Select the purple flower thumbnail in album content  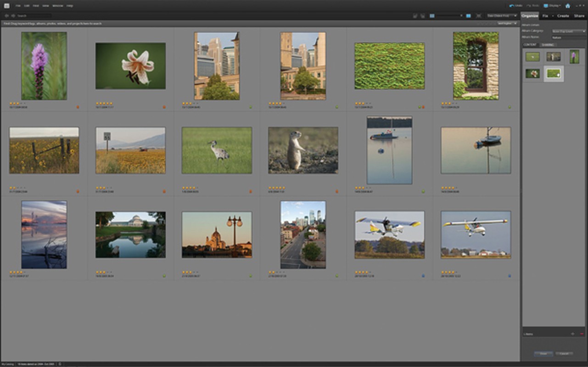574,57
